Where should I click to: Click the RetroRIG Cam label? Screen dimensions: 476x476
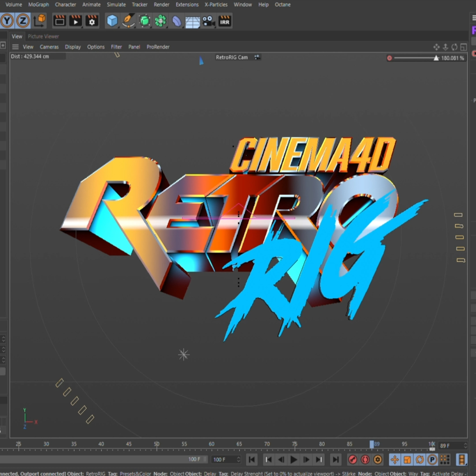pyautogui.click(x=231, y=57)
